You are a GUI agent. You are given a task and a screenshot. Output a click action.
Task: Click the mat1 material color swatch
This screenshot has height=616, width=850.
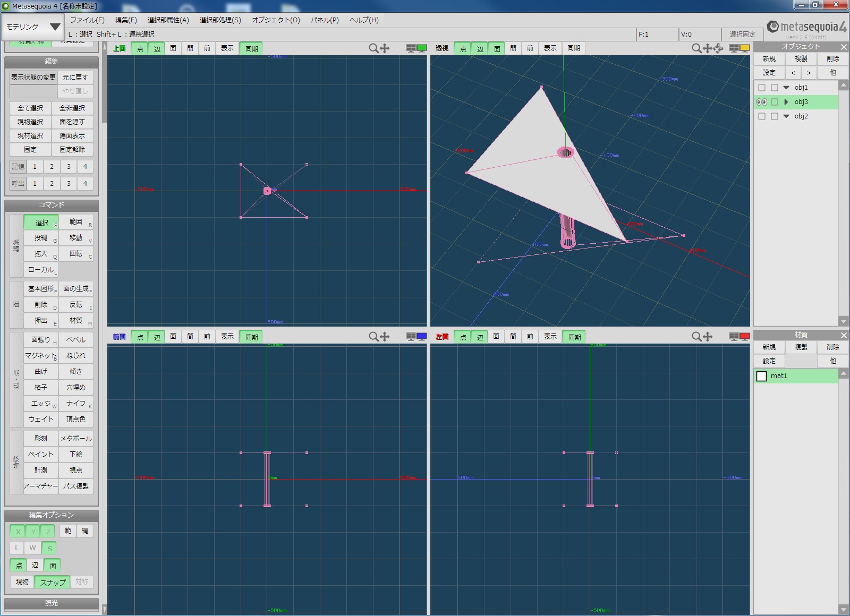[x=762, y=377]
